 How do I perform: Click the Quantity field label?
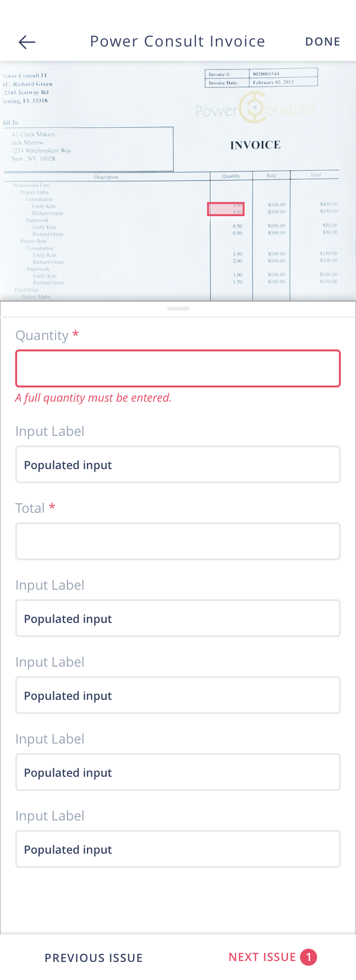pyautogui.click(x=42, y=335)
